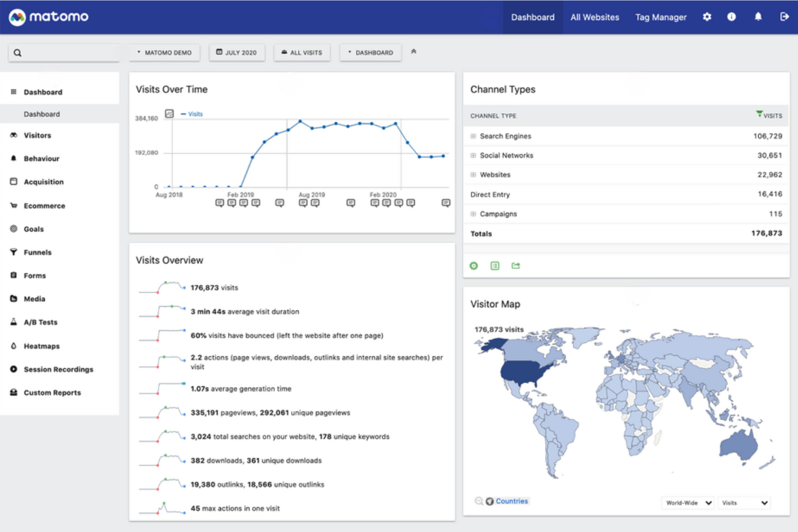Click the Matomo logo

pyautogui.click(x=49, y=17)
